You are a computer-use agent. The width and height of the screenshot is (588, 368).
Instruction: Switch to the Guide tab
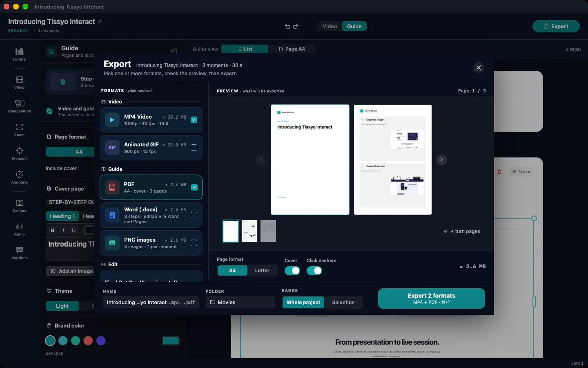point(354,26)
